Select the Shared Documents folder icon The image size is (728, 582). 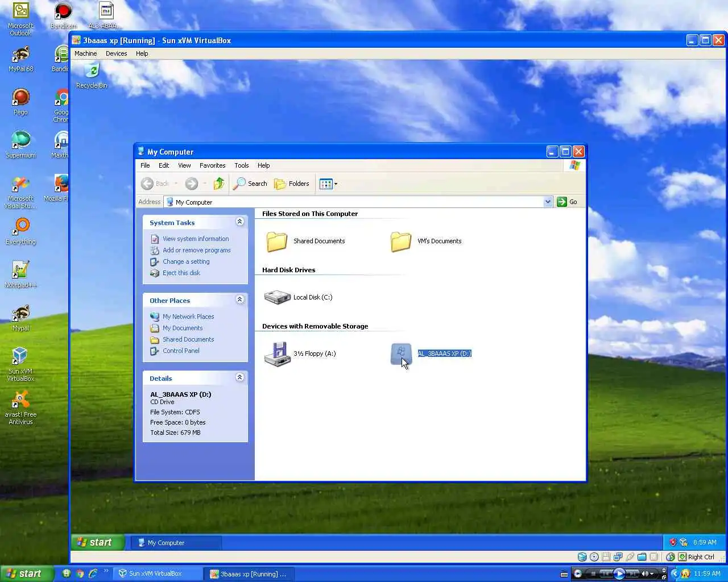pyautogui.click(x=277, y=241)
